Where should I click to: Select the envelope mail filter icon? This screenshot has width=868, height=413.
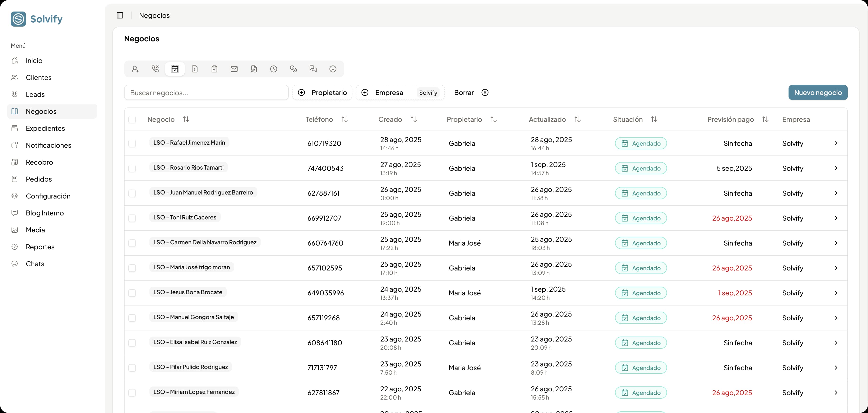pos(234,69)
